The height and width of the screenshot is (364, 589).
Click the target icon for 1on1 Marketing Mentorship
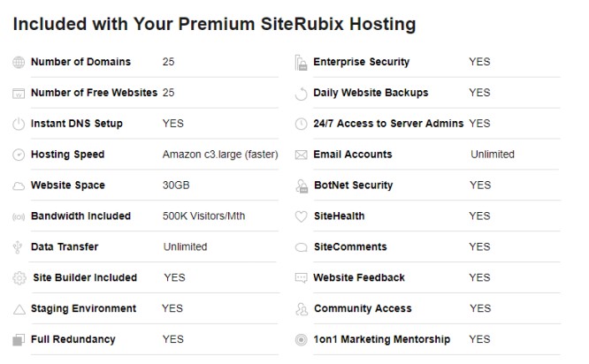pyautogui.click(x=301, y=340)
